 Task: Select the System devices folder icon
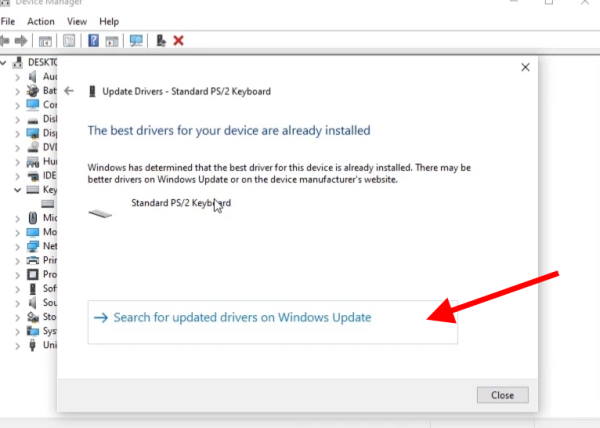coord(33,331)
